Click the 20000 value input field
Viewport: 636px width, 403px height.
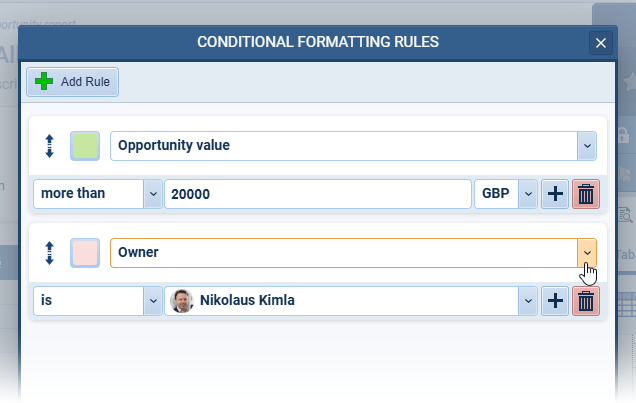pyautogui.click(x=316, y=194)
